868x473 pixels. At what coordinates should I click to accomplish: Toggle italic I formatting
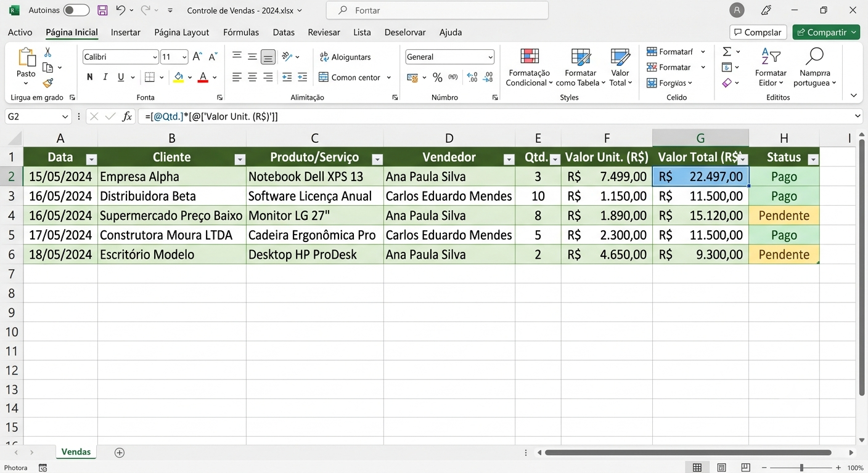105,77
